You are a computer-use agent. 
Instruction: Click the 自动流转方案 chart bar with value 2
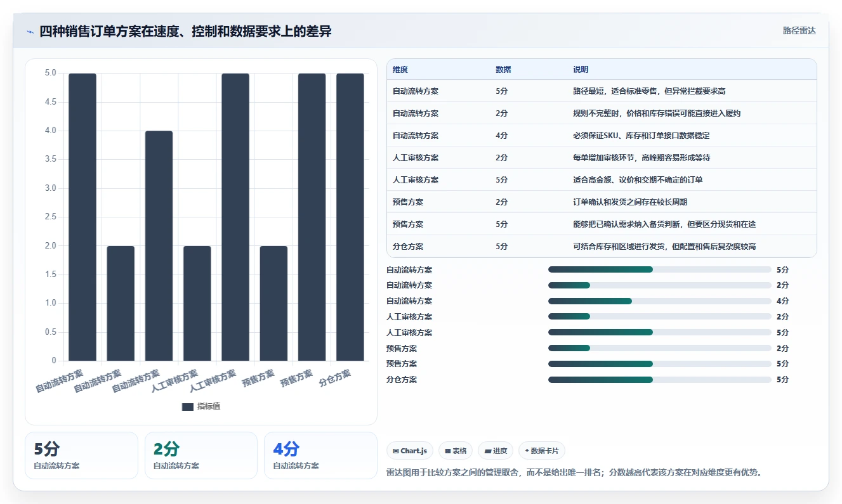[x=121, y=304]
